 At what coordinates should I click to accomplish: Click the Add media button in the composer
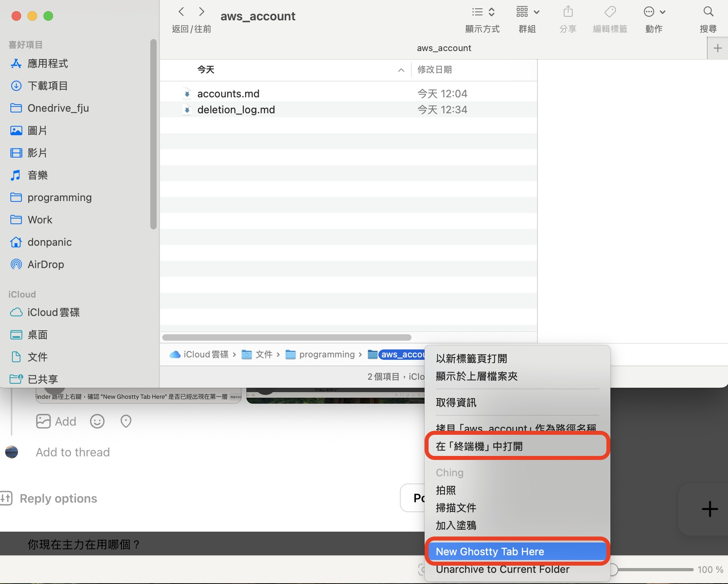(x=56, y=421)
